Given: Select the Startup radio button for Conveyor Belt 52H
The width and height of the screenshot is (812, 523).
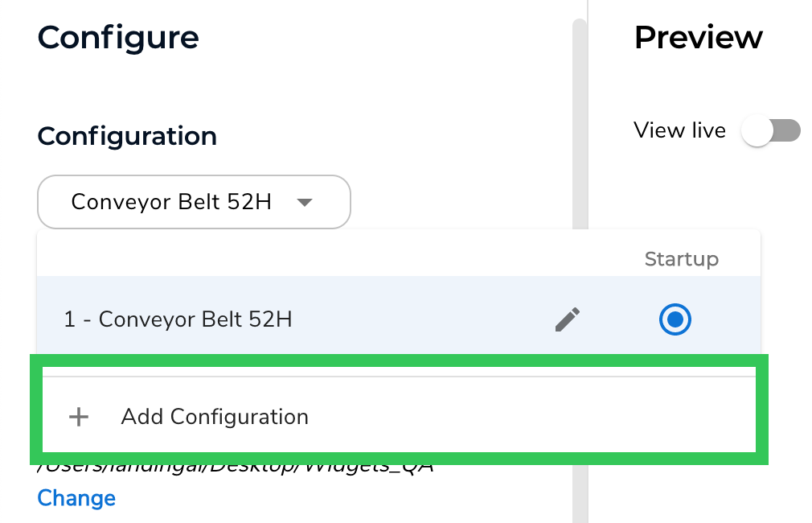Looking at the screenshot, I should pos(675,319).
